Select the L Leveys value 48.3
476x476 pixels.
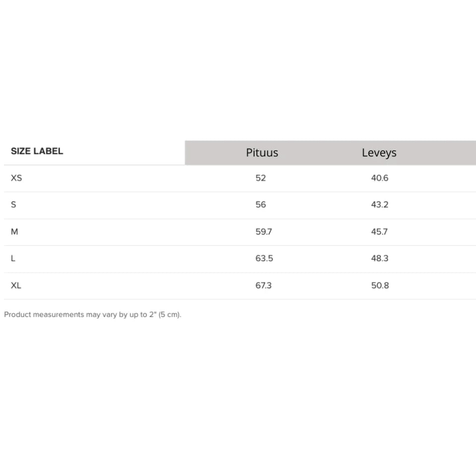(x=380, y=258)
